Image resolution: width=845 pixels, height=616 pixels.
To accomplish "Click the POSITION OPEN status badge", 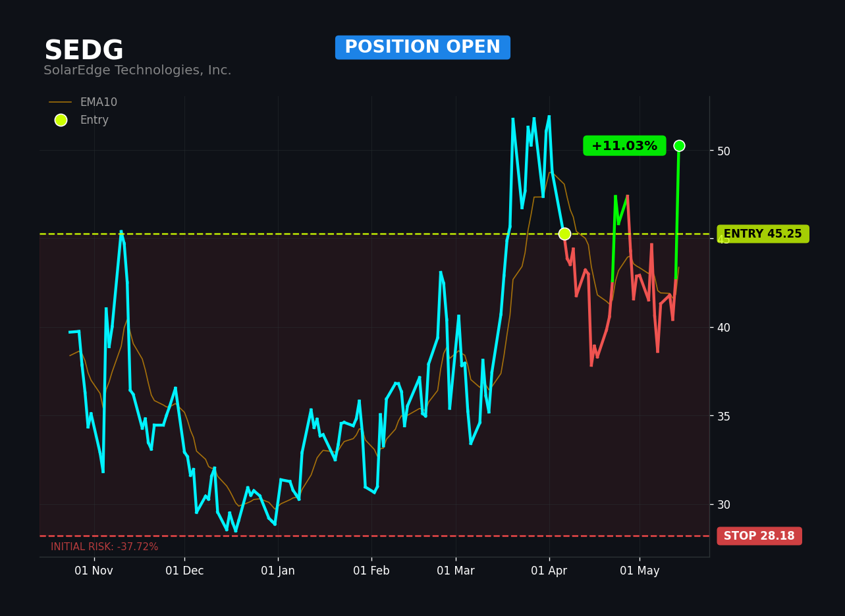I will coord(423,47).
